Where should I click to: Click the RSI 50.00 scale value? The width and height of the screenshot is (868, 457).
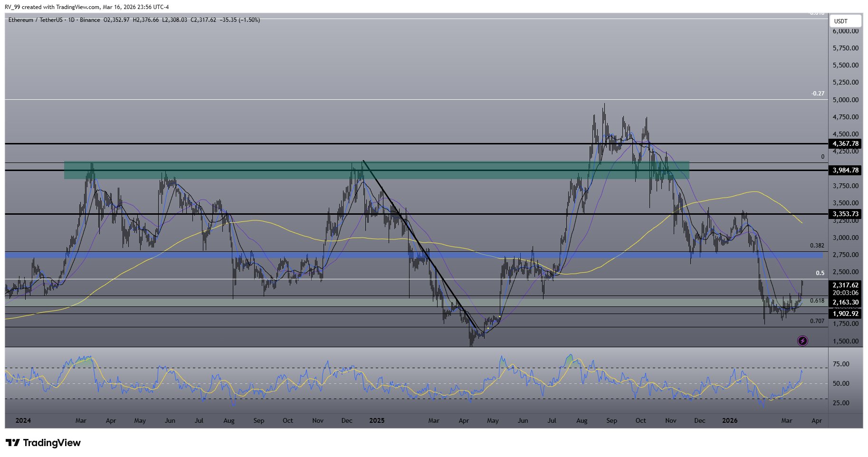pos(841,383)
